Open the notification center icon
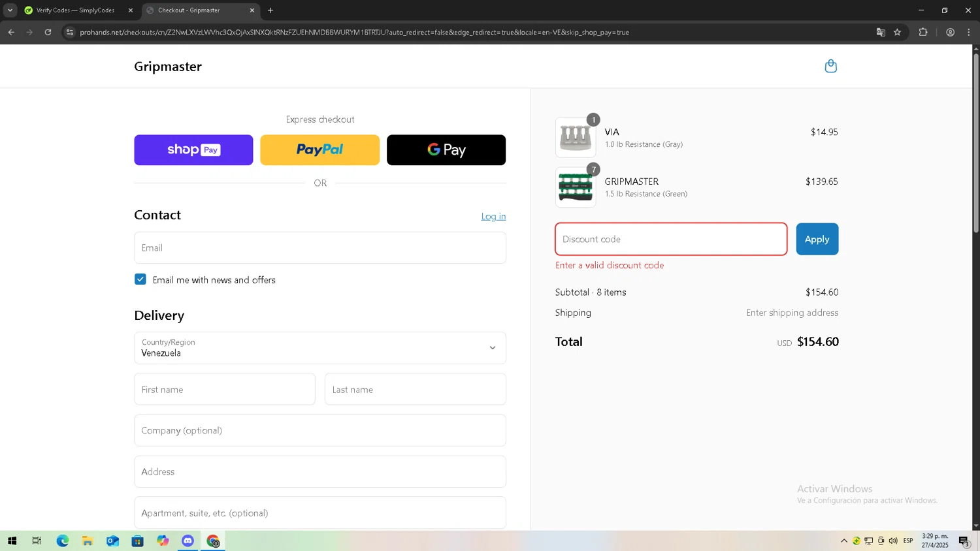Image resolution: width=980 pixels, height=551 pixels. 964,541
